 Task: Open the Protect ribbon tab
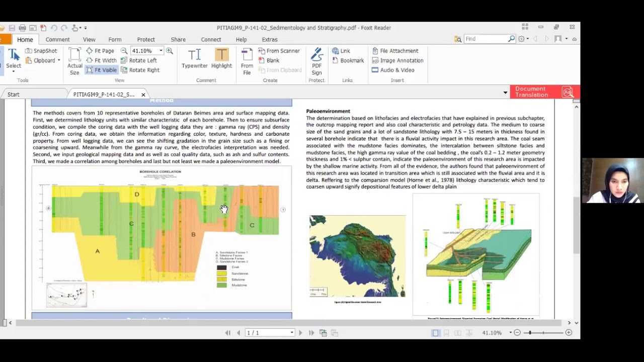point(146,39)
